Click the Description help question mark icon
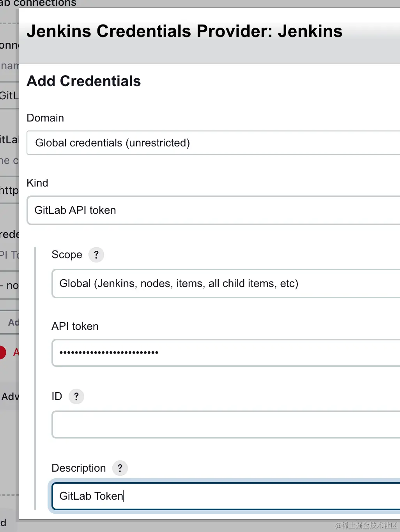400x532 pixels. click(x=120, y=468)
